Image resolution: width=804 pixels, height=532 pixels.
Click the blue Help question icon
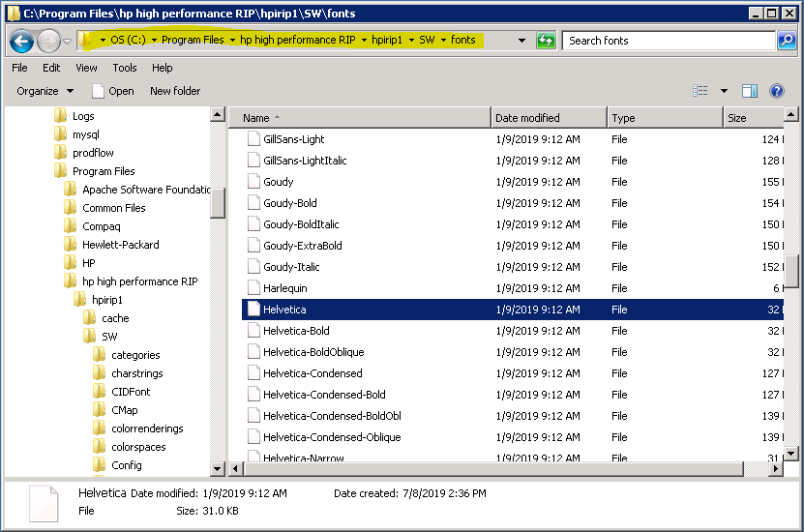pos(776,91)
